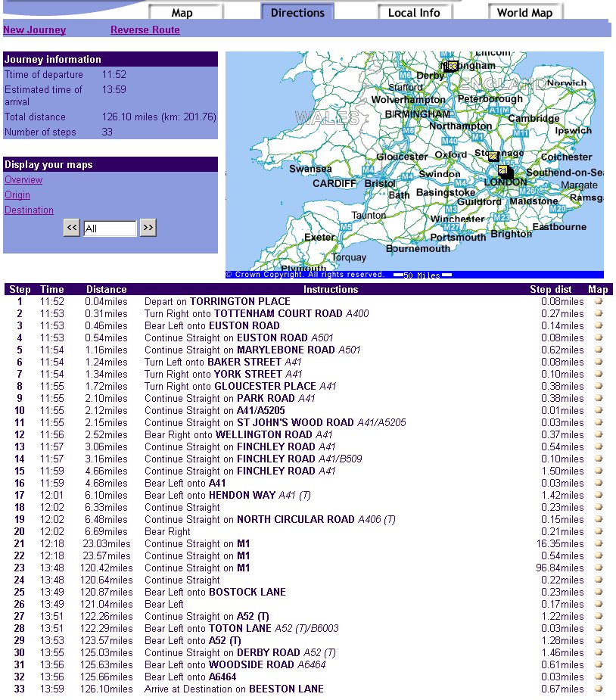View map icon for step 13 Finchley Road
This screenshot has width=616, height=700.
(598, 446)
